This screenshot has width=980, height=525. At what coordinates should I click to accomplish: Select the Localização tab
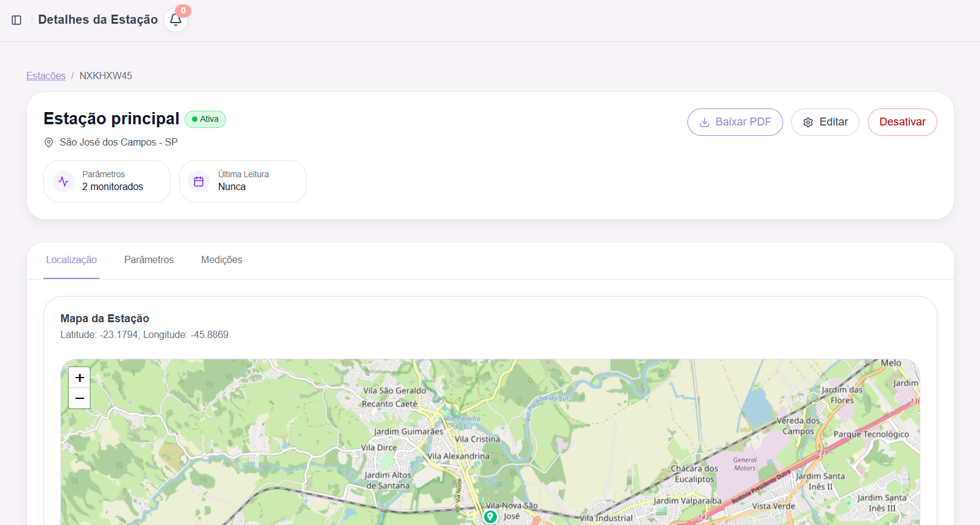pos(71,260)
